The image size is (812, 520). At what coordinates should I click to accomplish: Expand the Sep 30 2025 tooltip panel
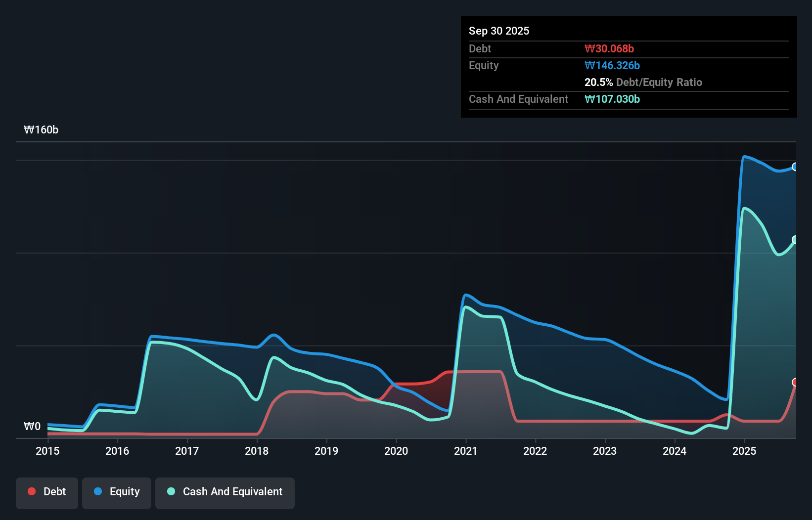pyautogui.click(x=628, y=67)
